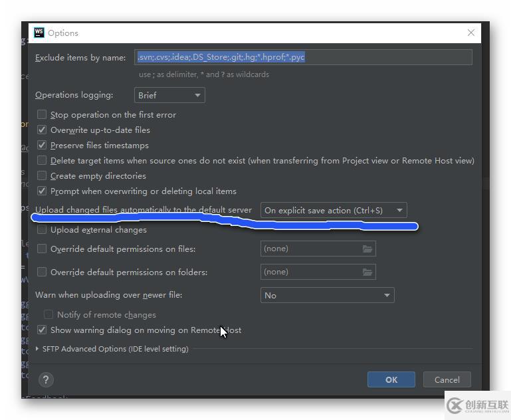Viewport: 511px width, 420px height.
Task: Click the folder permissions (none) field
Action: coord(318,272)
